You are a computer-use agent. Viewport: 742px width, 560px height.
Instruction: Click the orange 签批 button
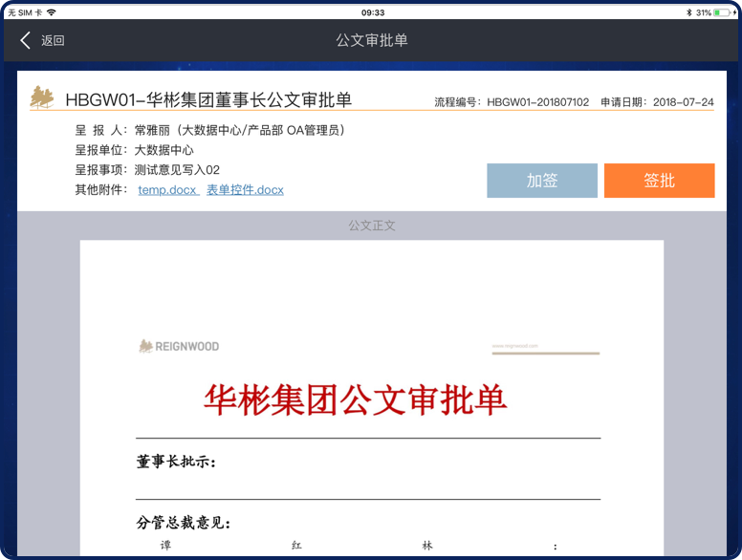pyautogui.click(x=659, y=181)
